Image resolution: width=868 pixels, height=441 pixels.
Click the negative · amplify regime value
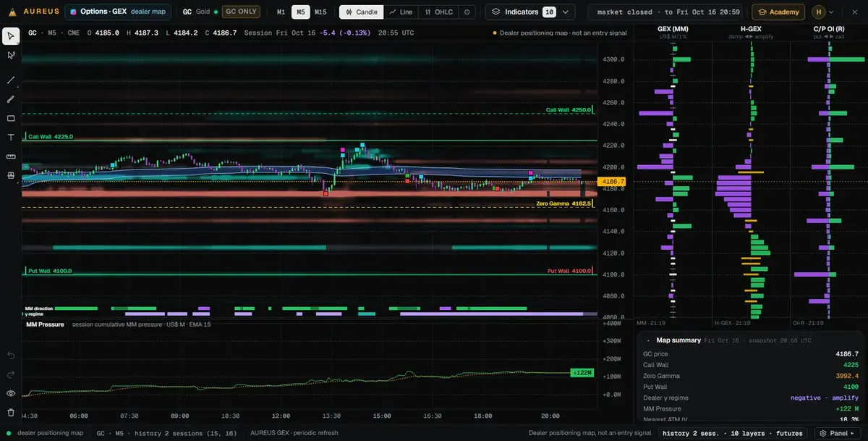pyautogui.click(x=825, y=398)
